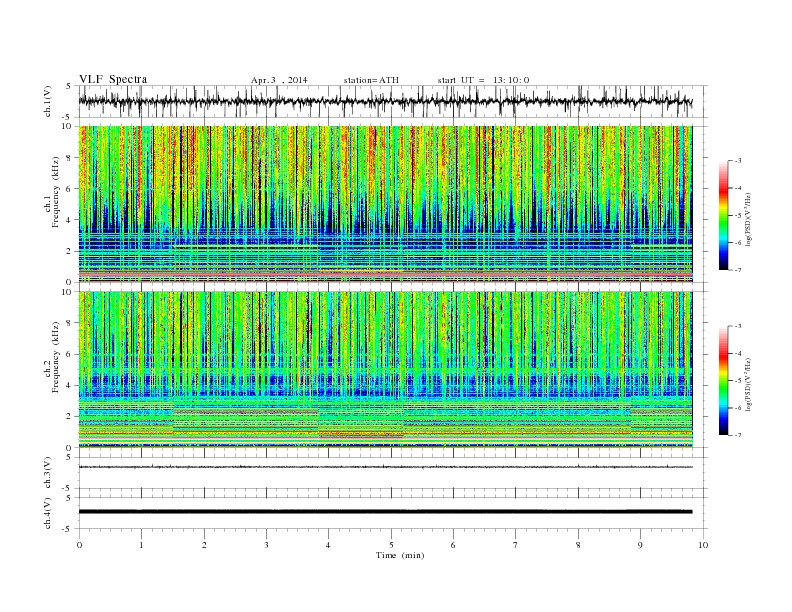This screenshot has height=612, width=792.
Task: Click the ch.1 spectrogram plot area
Action: pos(385,204)
